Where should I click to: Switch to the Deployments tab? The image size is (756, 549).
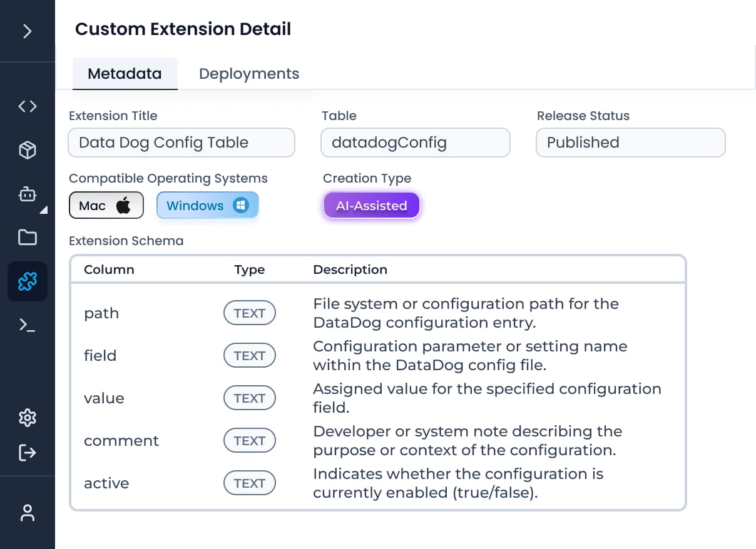249,74
